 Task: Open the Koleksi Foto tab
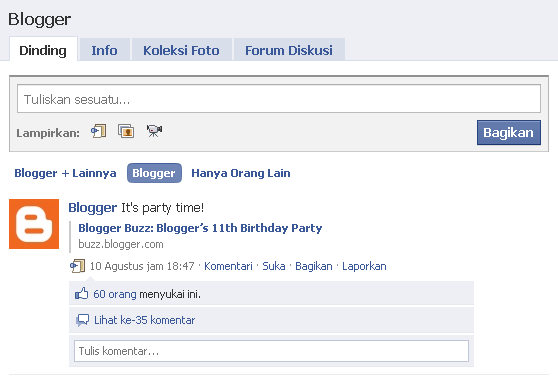(x=181, y=50)
